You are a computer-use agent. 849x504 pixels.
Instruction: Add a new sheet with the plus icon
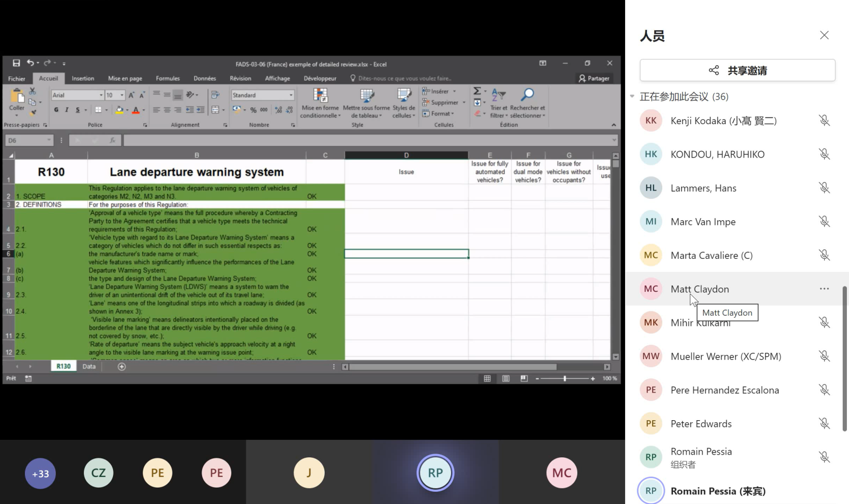coord(122,367)
